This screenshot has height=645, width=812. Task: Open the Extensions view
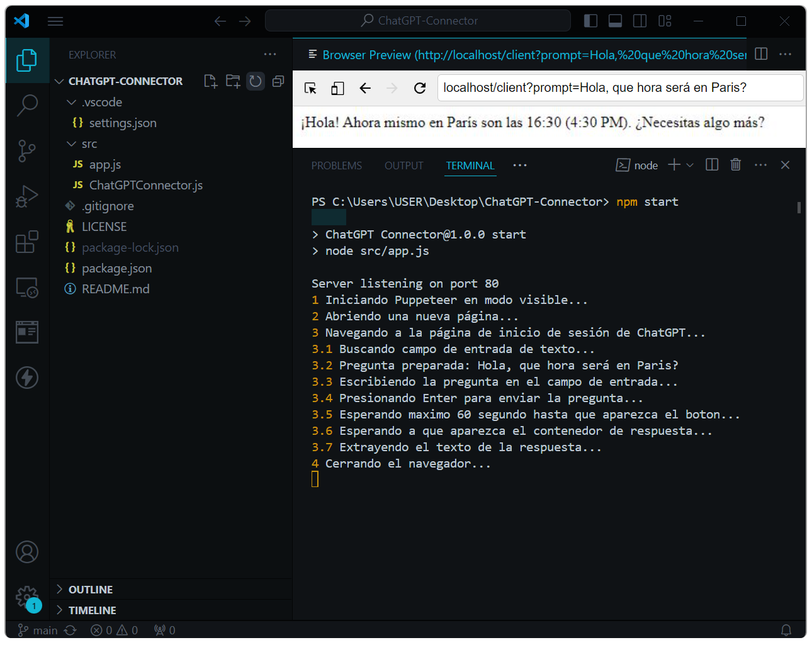tap(27, 242)
